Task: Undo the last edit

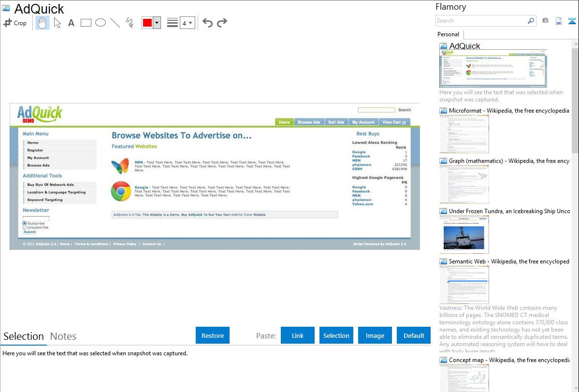Action: coord(207,23)
